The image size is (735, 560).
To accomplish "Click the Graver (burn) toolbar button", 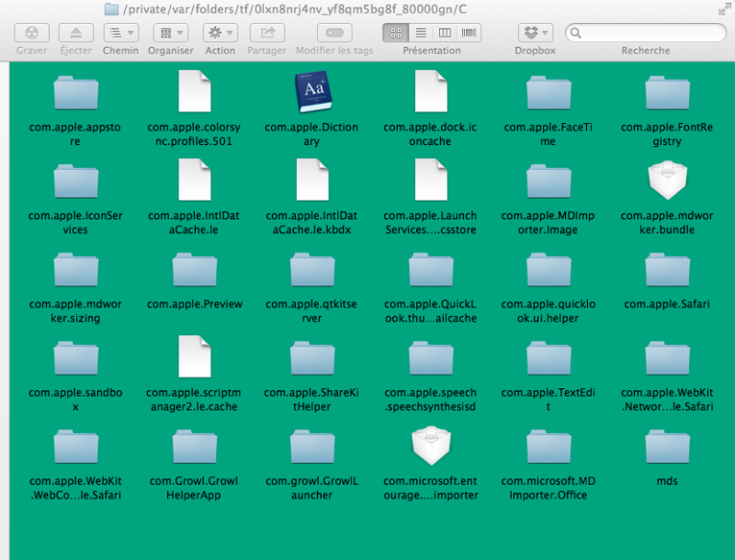I will [x=31, y=33].
